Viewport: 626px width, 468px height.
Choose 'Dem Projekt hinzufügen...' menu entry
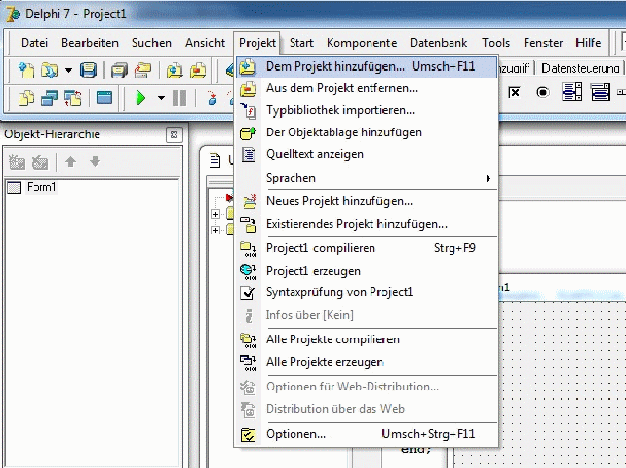coord(335,67)
